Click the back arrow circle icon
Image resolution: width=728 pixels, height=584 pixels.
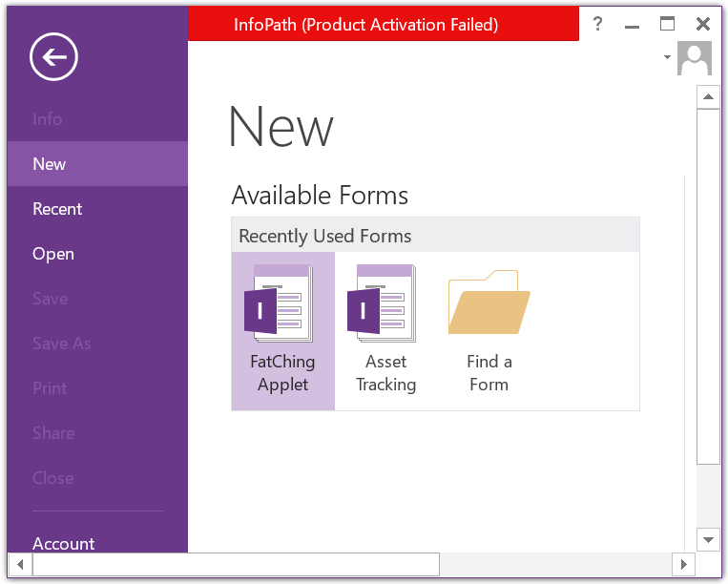point(53,57)
